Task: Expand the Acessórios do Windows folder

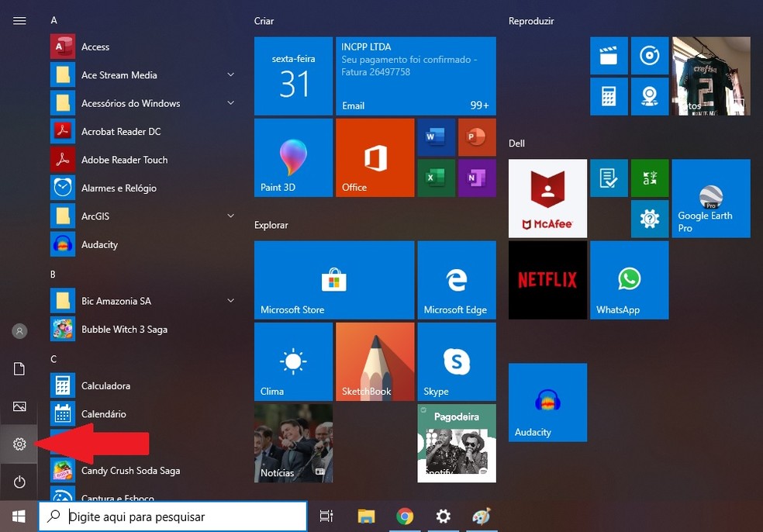Action: [230, 103]
